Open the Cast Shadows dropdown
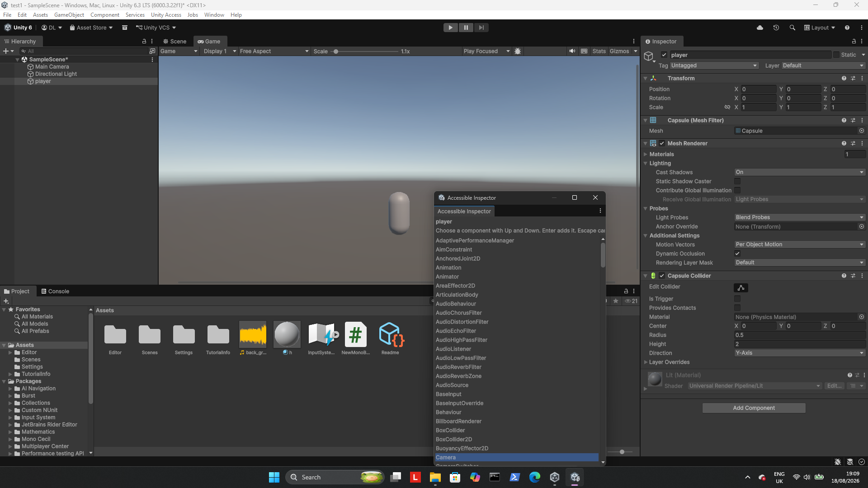The width and height of the screenshot is (868, 488). click(800, 172)
